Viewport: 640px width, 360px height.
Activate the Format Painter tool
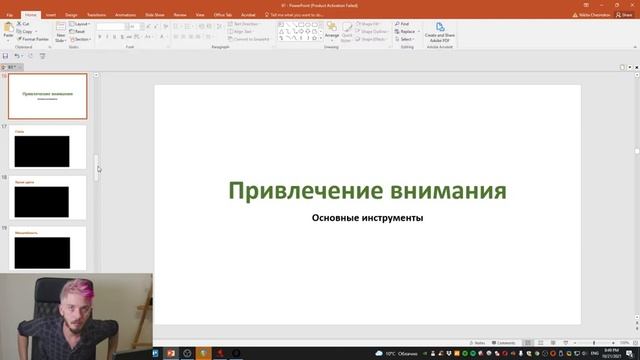(x=33, y=39)
